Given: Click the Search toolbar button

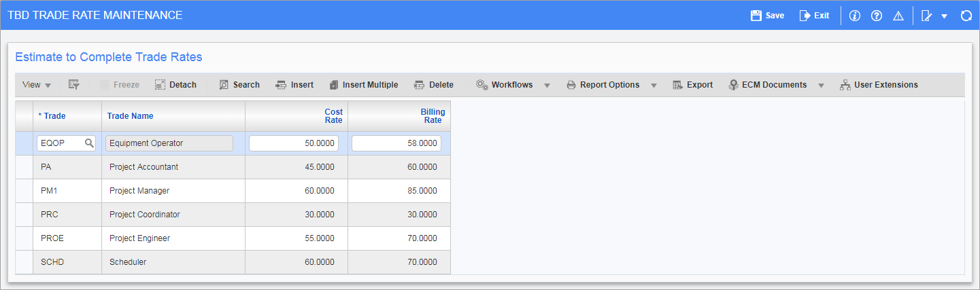Looking at the screenshot, I should pos(239,85).
